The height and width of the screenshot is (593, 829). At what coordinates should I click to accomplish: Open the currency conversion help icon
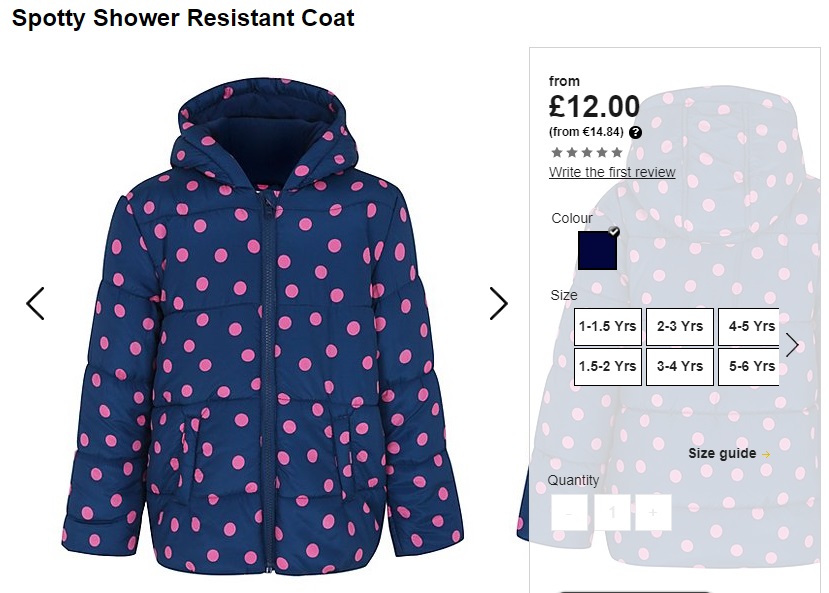tap(635, 133)
